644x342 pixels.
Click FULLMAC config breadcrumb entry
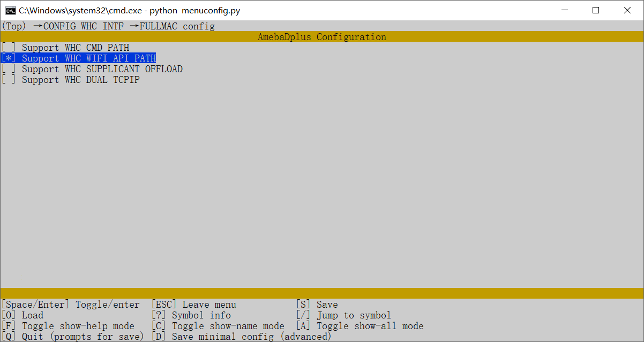pos(177,26)
